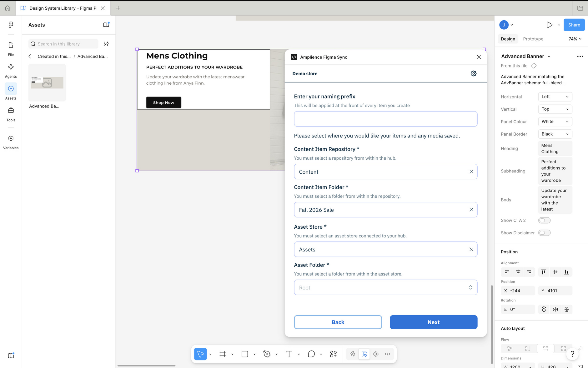Select the Advanced Banner asset thumbnail
This screenshot has height=368, width=588.
point(47,83)
